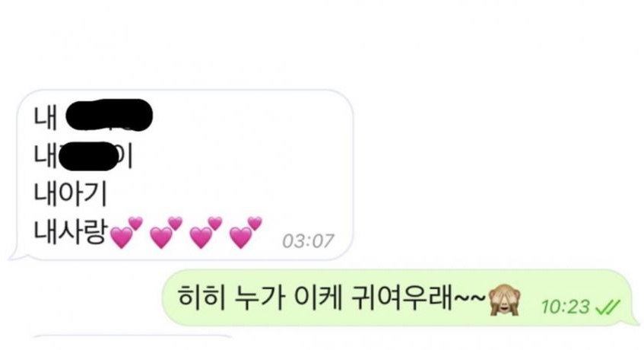The width and height of the screenshot is (644, 350).
Task: Click the last pink two-hearts emoji
Action: point(245,233)
